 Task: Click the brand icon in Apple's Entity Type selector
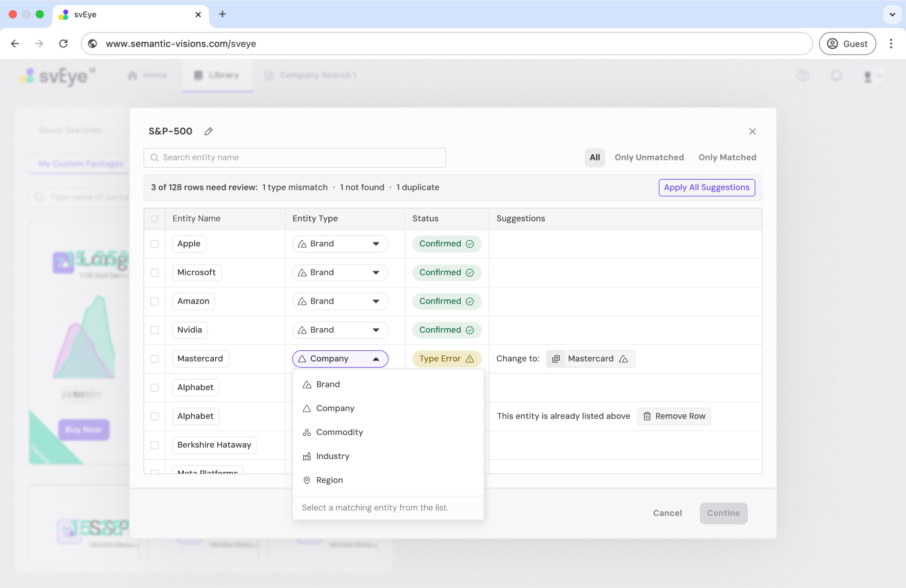point(303,244)
